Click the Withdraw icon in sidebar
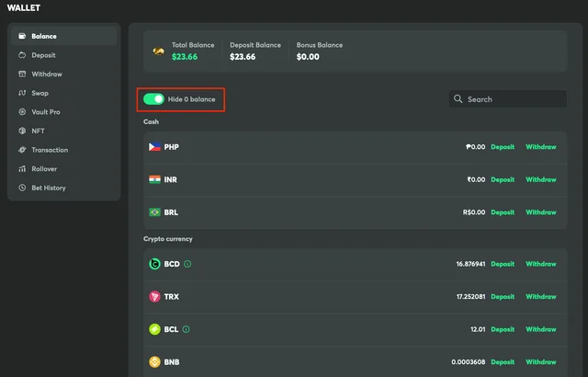The image size is (588, 377). [22, 74]
